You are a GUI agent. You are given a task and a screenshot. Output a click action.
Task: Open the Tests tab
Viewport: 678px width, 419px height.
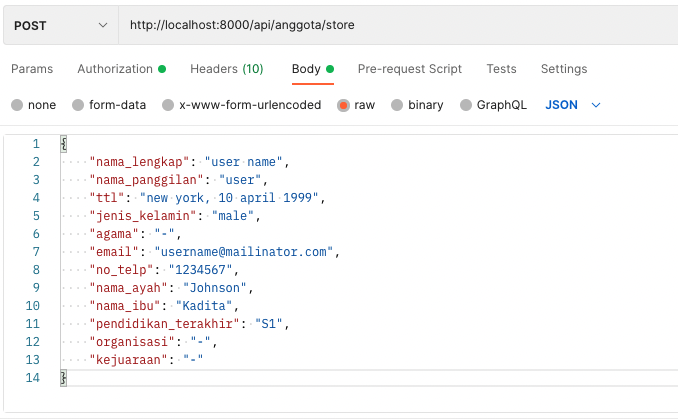501,69
